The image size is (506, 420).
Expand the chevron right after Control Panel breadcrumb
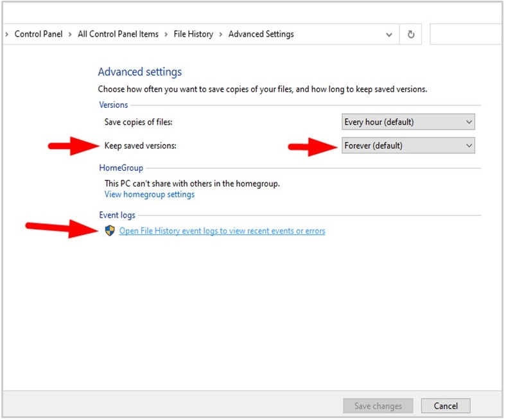click(x=70, y=35)
